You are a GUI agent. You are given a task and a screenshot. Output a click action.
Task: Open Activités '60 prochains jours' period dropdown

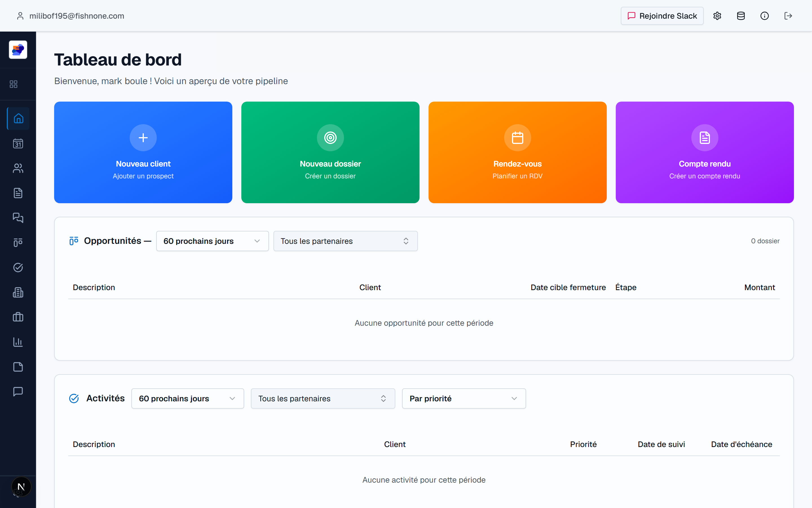187,398
